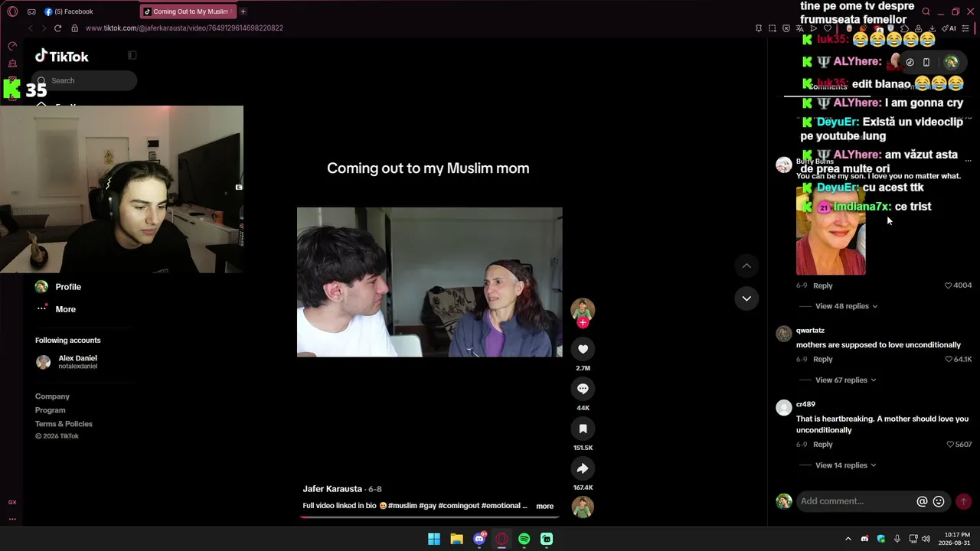Image resolution: width=980 pixels, height=551 pixels.
Task: Open Profile in TikTok sidebar
Action: (68, 287)
